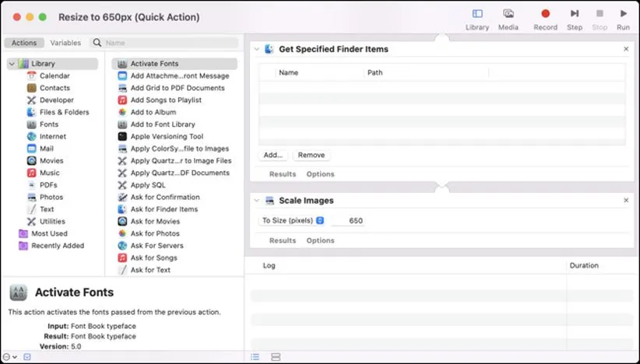Open the Media browser icon
Screen dimensions: 640x364
click(x=508, y=14)
